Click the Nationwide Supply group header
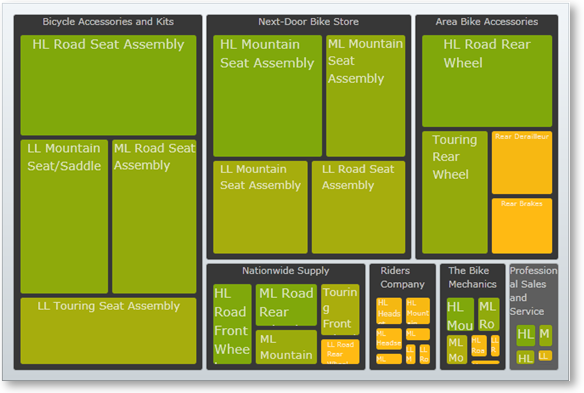584x393 pixels. click(286, 270)
